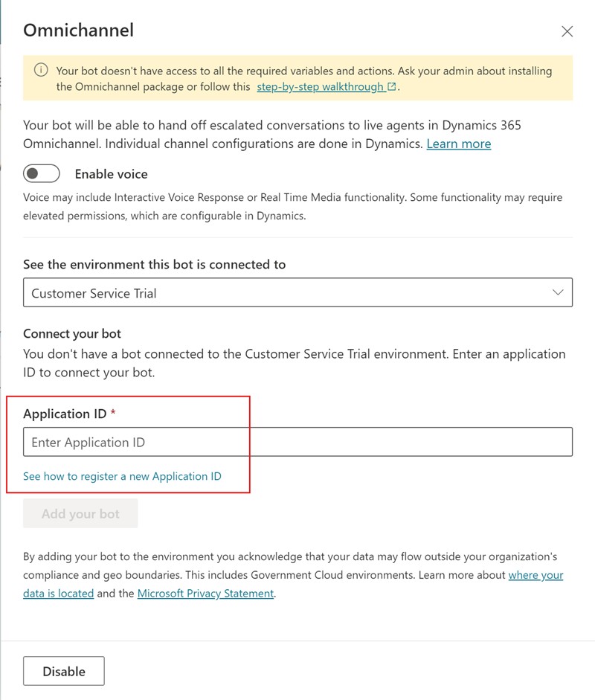Click the See the environment label
The image size is (595, 700).
155,264
